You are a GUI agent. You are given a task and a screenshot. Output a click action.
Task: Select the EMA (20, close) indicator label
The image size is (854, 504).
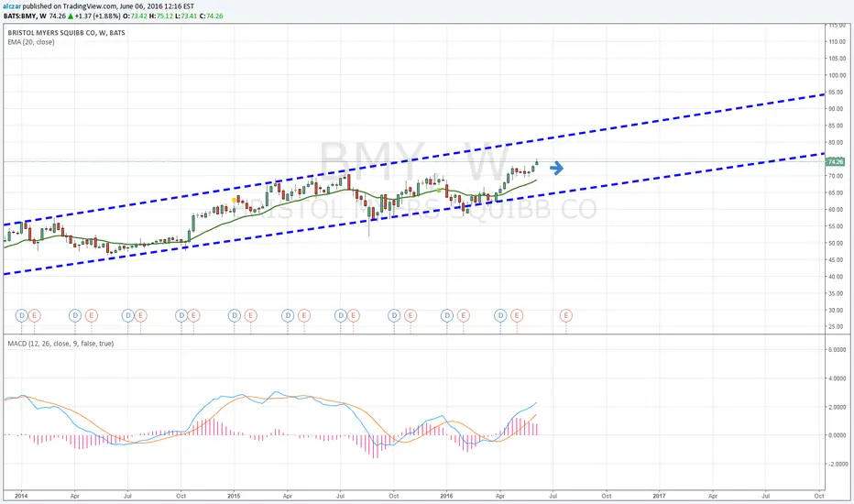pyautogui.click(x=31, y=42)
